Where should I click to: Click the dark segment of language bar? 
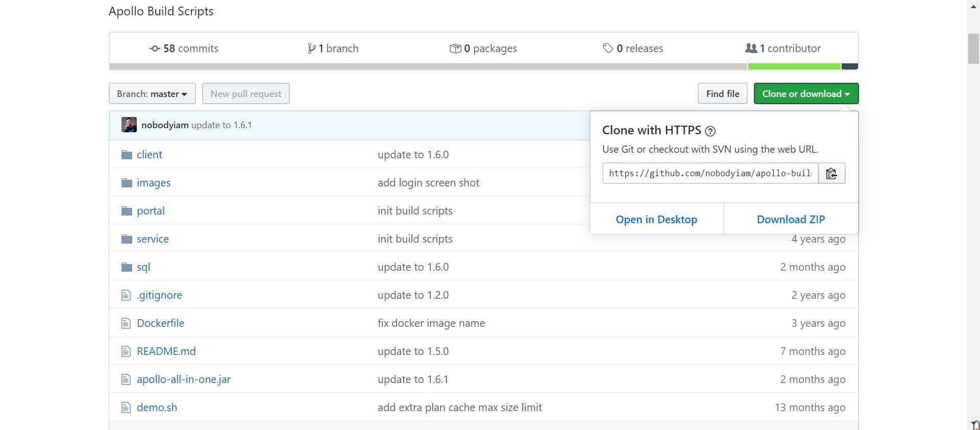849,66
